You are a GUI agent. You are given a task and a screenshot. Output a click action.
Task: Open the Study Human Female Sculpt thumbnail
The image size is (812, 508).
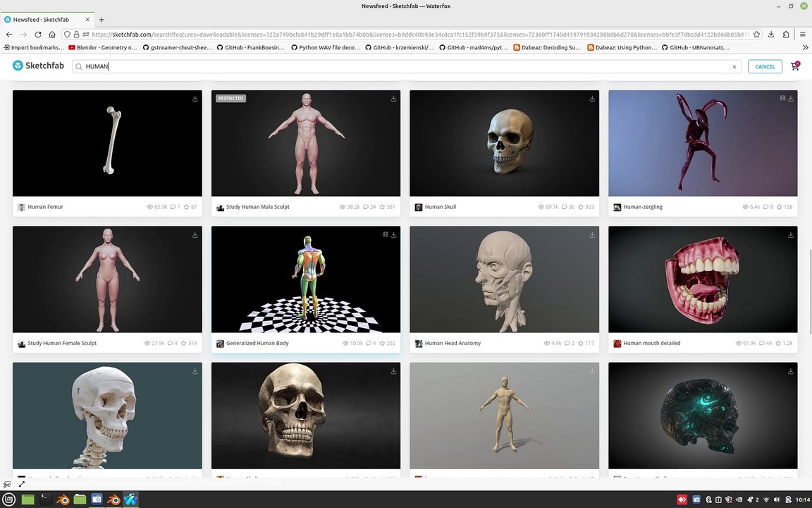(x=107, y=279)
